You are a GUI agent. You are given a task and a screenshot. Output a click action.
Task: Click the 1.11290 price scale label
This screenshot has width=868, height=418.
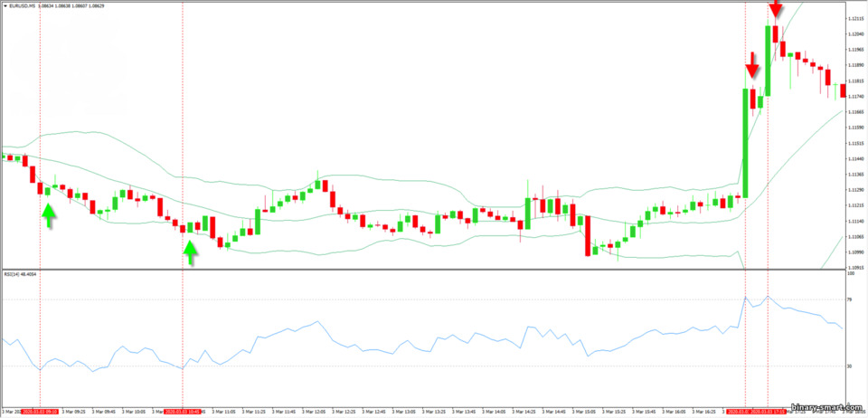(855, 190)
